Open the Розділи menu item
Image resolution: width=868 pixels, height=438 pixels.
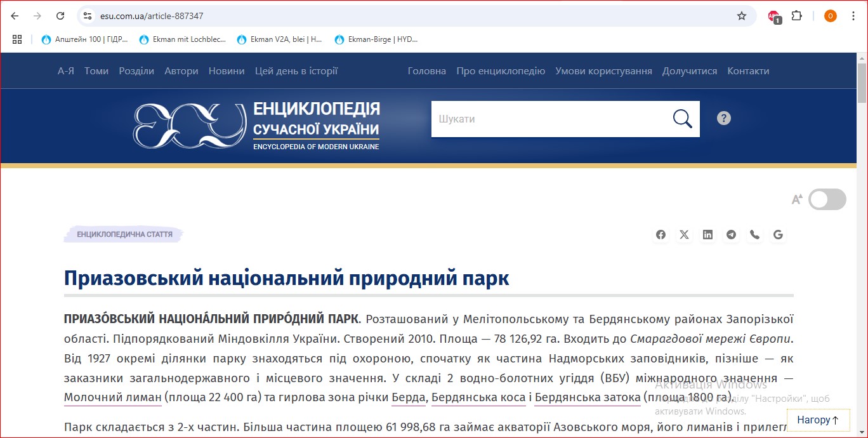point(136,71)
